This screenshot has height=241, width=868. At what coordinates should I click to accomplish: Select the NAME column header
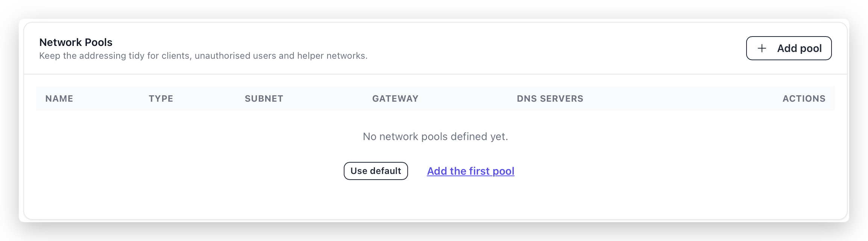59,99
